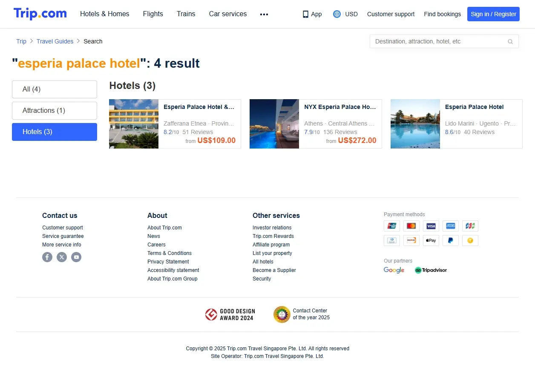Click the Apple Pay payment icon
The width and height of the screenshot is (535, 392).
coord(431,240)
